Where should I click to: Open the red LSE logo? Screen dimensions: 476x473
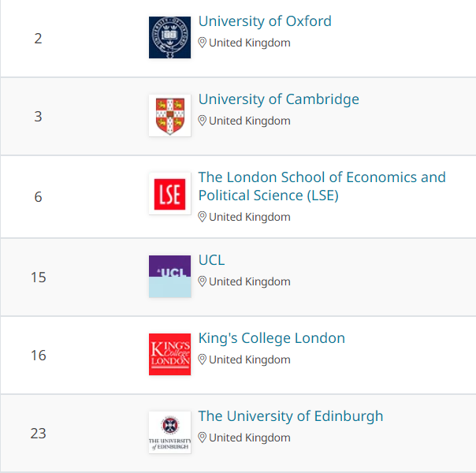(169, 194)
